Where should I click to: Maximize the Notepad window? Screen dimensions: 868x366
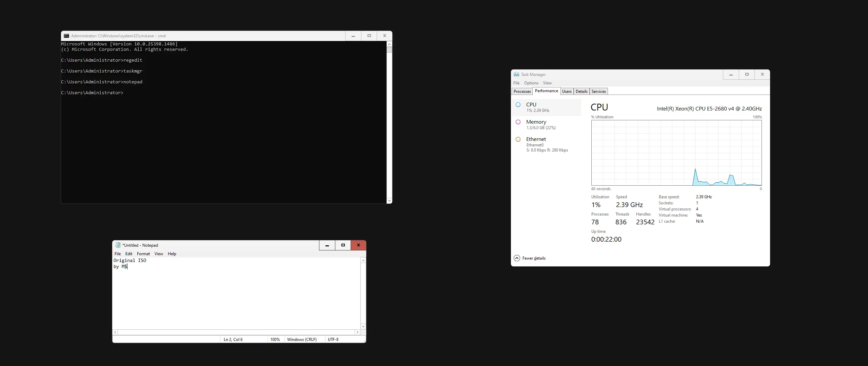pos(343,245)
